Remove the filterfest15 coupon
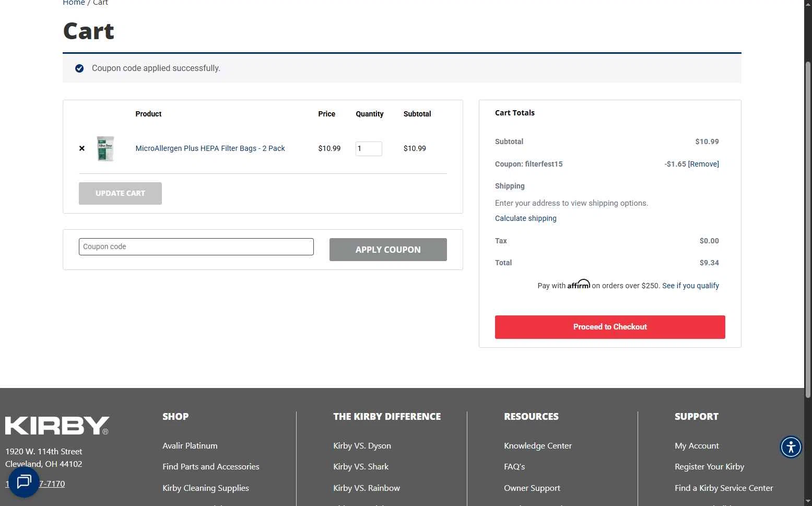The height and width of the screenshot is (506, 812). [703, 164]
